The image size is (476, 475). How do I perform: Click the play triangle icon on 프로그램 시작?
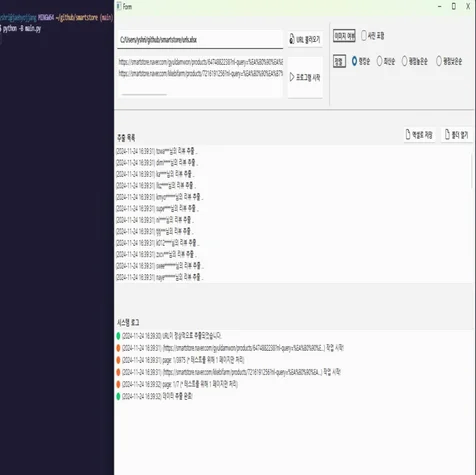pyautogui.click(x=292, y=77)
